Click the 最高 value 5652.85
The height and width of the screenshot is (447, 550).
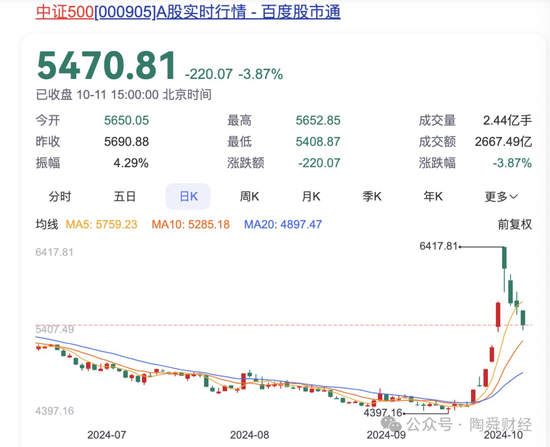(318, 120)
